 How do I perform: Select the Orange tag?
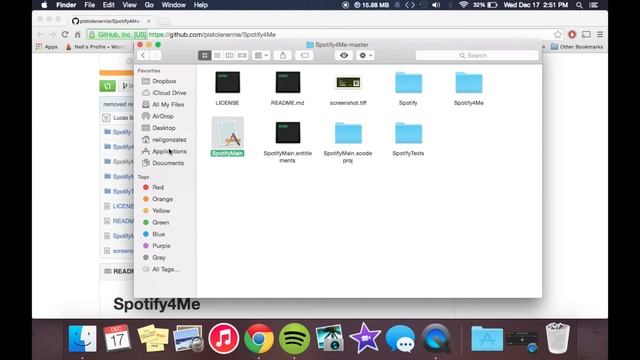click(162, 199)
